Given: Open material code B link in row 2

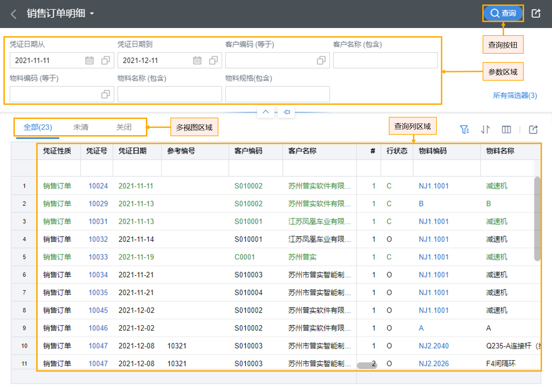Looking at the screenshot, I should pos(421,204).
